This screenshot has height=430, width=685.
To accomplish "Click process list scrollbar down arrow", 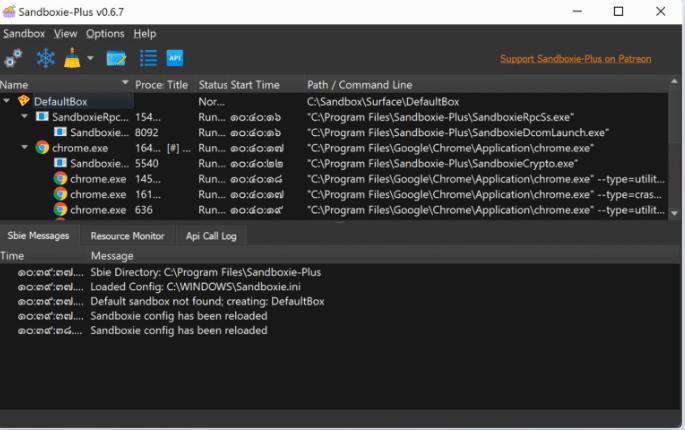I will (x=674, y=213).
